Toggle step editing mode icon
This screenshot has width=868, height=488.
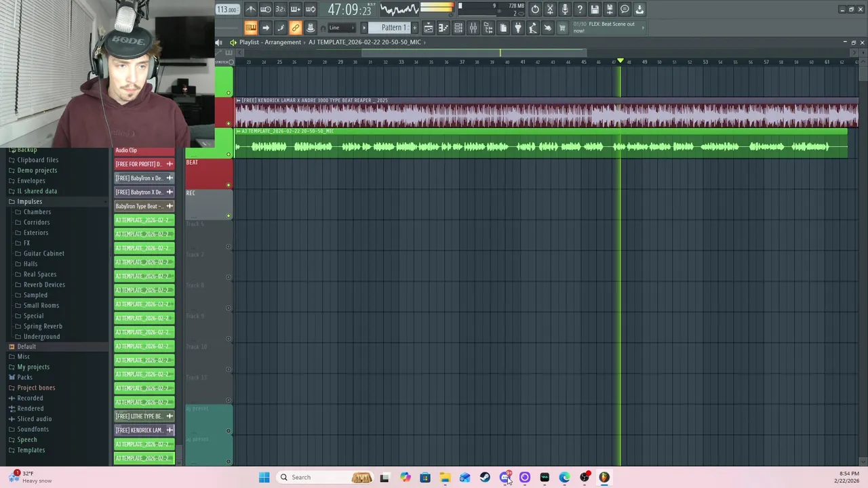(281, 28)
